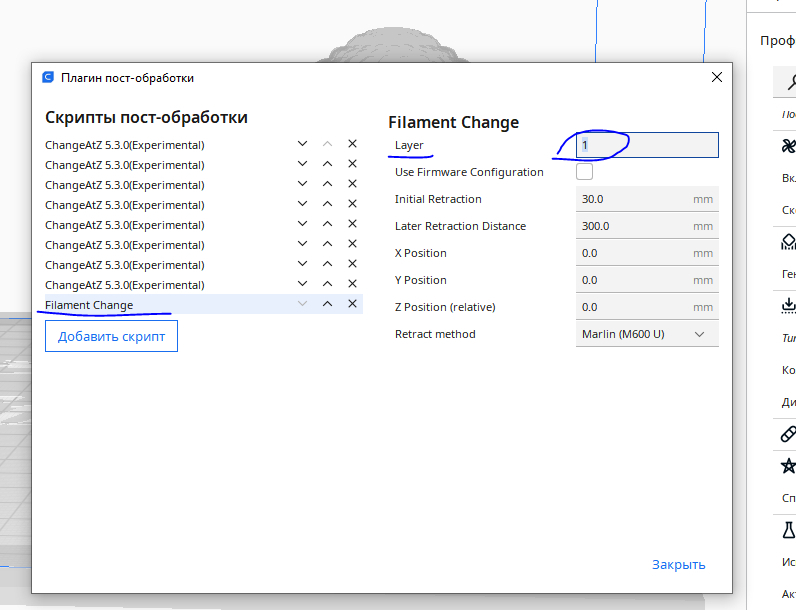Screen dimensions: 796x610
Task: Remove the Filament Change script with its X icon
Action: (x=352, y=304)
